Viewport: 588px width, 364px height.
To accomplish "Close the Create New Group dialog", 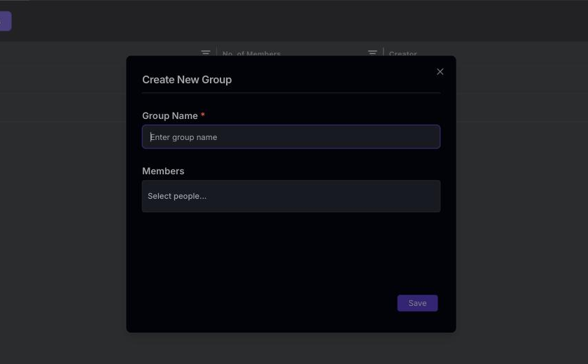I will (440, 71).
